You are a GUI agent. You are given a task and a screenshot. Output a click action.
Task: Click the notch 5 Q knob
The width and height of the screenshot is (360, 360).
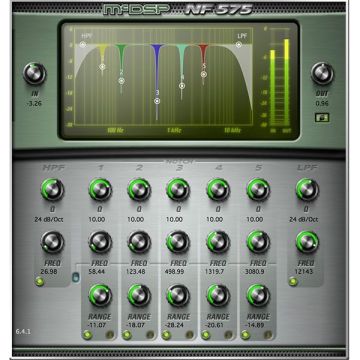click(258, 190)
